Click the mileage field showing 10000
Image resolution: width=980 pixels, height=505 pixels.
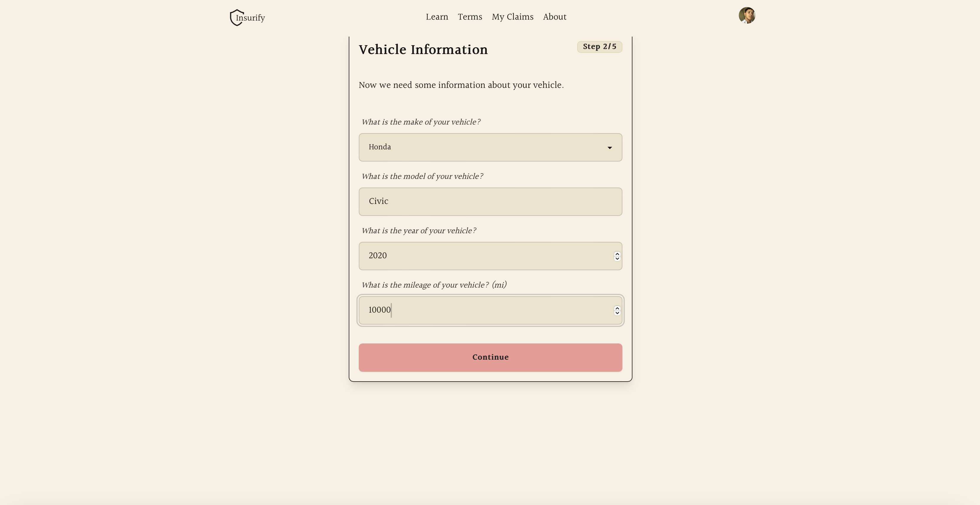[x=483, y=310]
